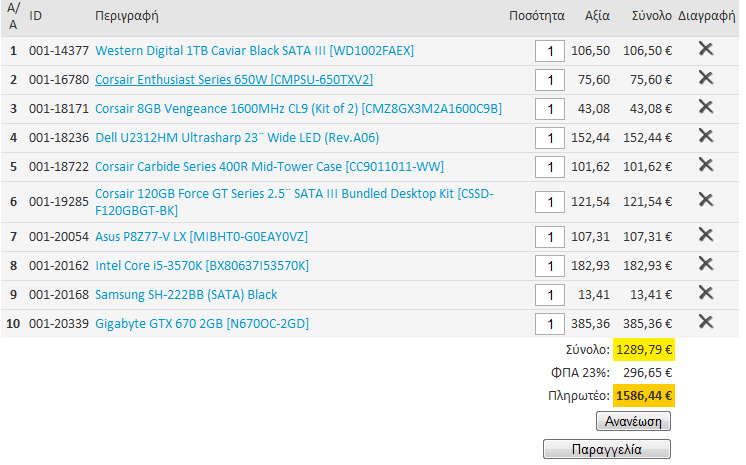This screenshot has width=746, height=465.
Task: Select the yellow highlighted subtotal 1289,79 €
Action: tap(644, 350)
